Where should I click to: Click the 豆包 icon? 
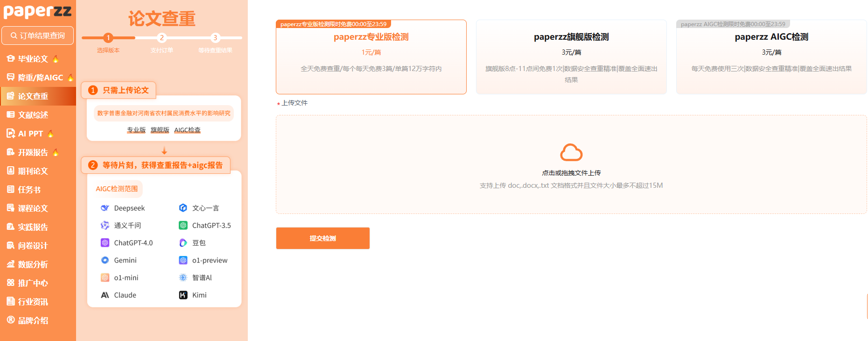[183, 243]
